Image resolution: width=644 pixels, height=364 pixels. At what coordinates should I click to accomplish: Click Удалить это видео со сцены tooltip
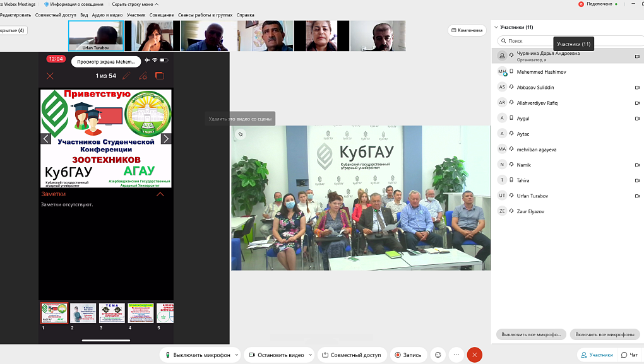point(240,119)
